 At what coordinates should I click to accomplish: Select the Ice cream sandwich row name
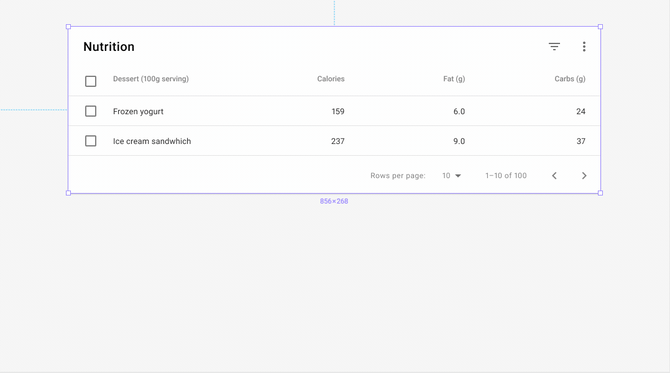tap(152, 141)
